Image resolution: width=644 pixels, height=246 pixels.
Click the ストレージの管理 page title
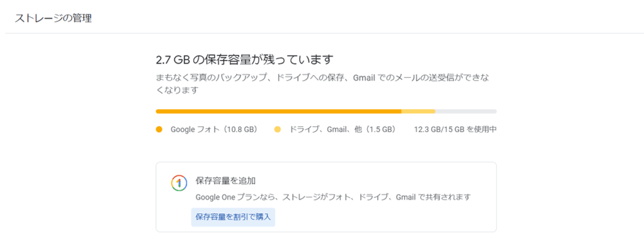click(53, 18)
